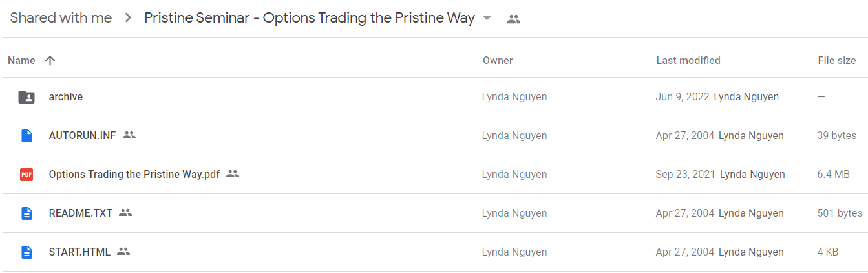868x273 pixels.
Task: Sort files by the Name column
Action: click(21, 60)
